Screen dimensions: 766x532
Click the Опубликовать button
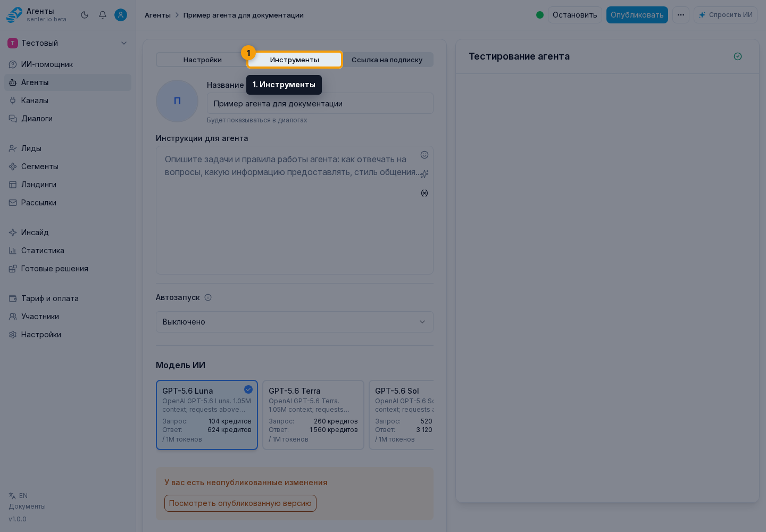tap(637, 15)
